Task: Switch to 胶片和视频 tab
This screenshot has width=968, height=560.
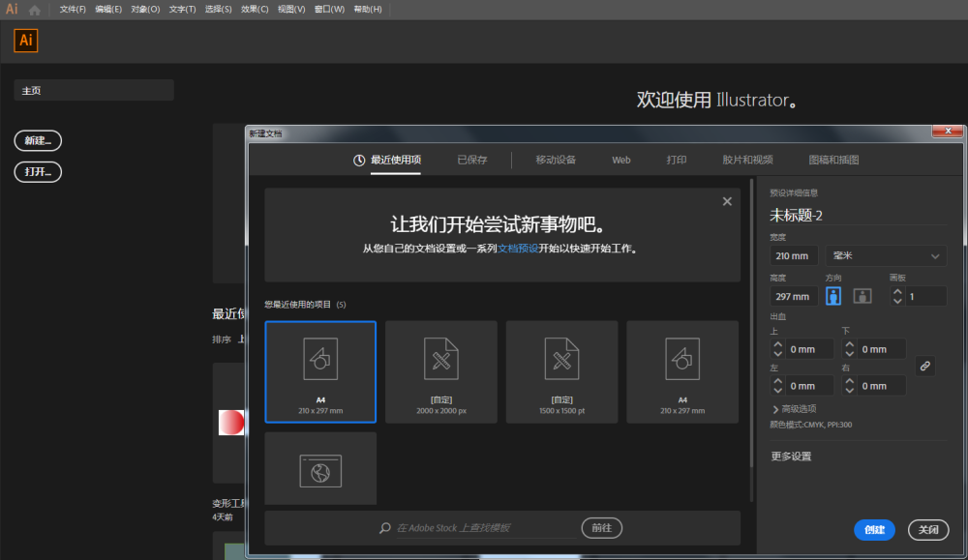Action: [x=747, y=161]
